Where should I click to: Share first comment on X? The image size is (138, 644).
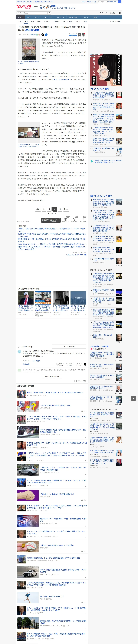(x=85, y=364)
